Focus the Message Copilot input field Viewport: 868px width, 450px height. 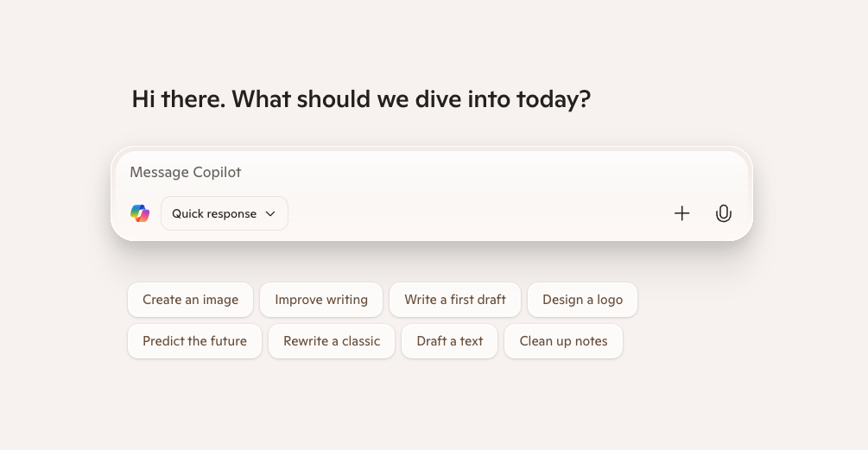[x=389, y=172]
